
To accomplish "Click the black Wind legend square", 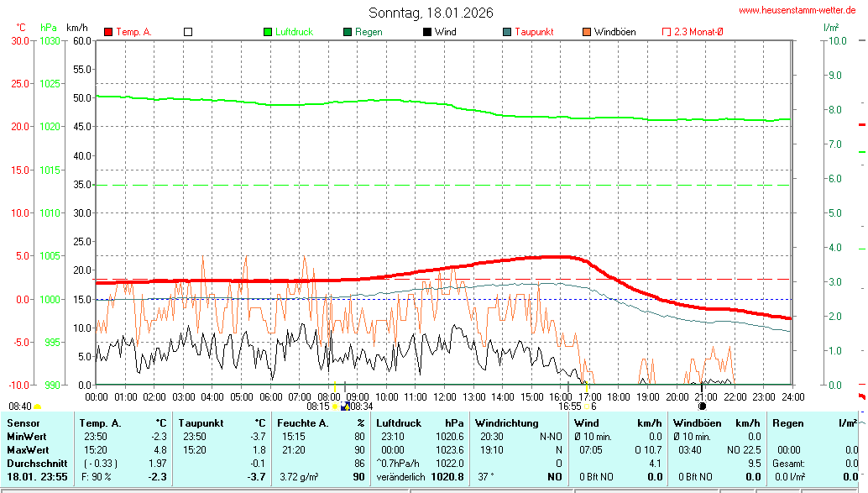I will tap(427, 32).
